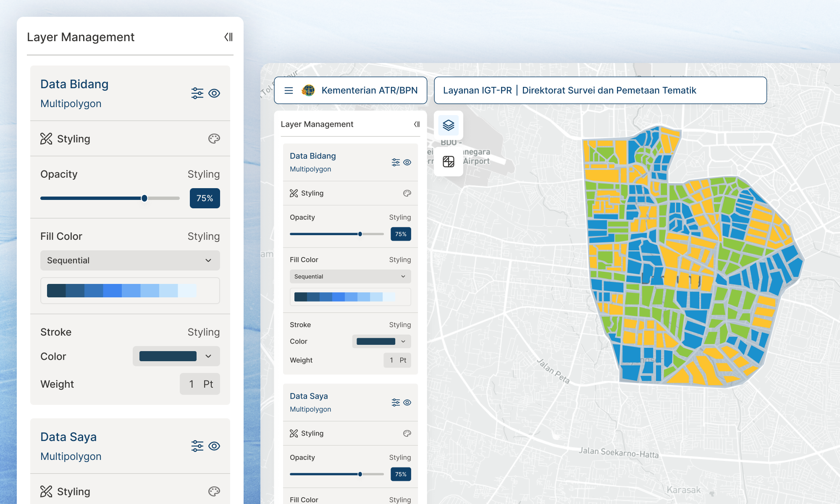This screenshot has height=504, width=840.
Task: Toggle Data Saya visibility eye in large panel
Action: (214, 446)
